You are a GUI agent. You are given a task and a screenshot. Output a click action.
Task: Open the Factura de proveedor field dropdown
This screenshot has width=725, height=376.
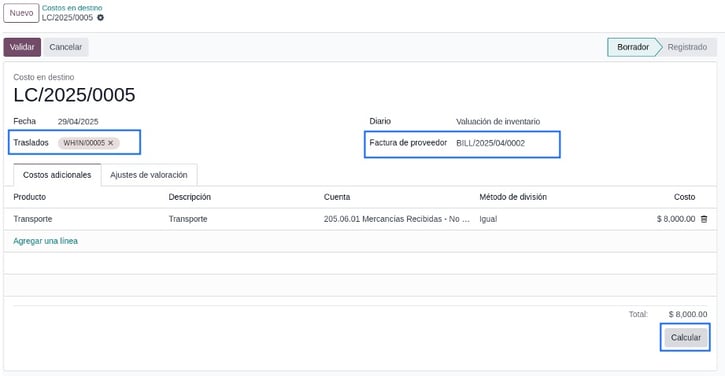(506, 143)
